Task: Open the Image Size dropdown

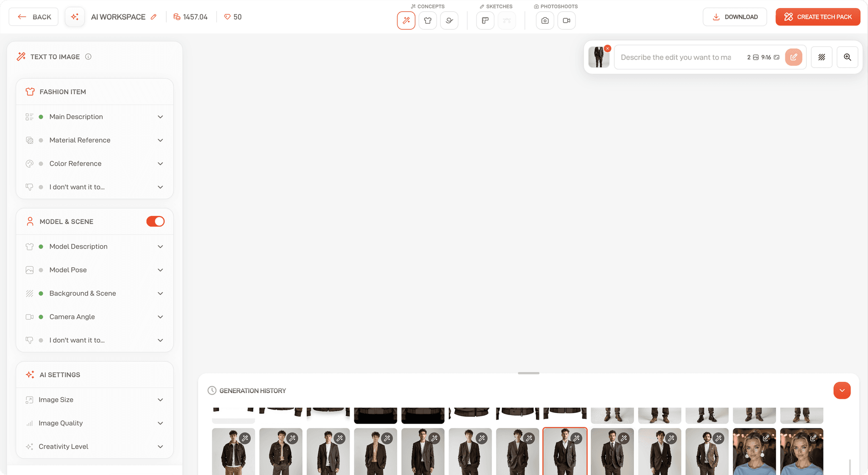Action: click(x=95, y=400)
